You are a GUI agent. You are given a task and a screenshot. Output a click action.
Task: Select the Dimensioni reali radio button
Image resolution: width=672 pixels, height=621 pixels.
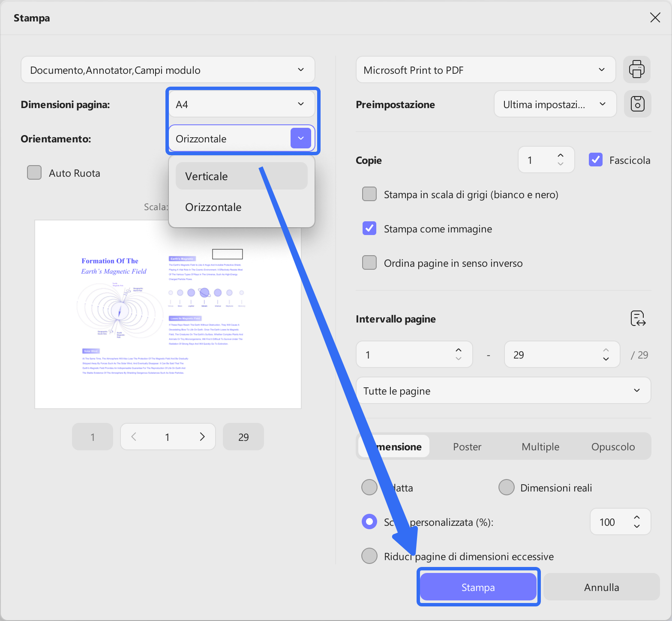507,488
